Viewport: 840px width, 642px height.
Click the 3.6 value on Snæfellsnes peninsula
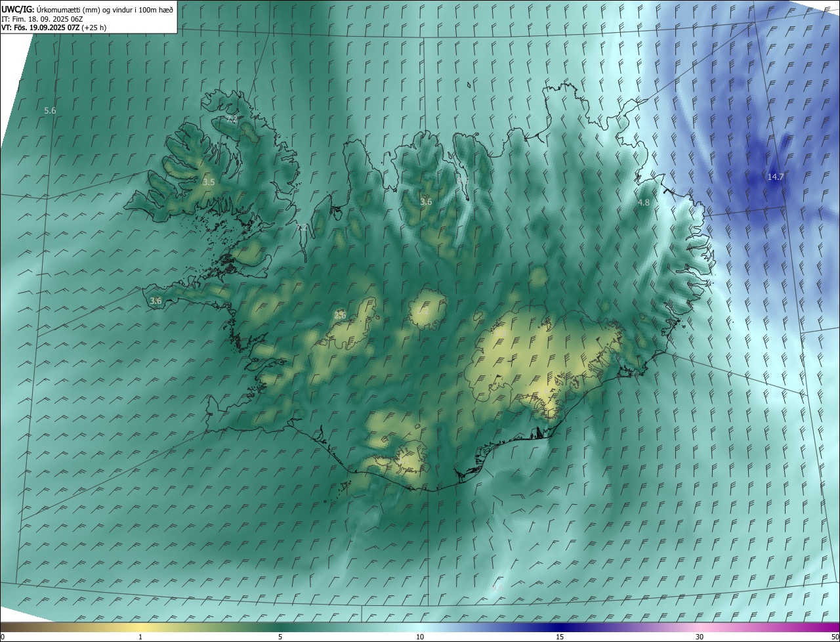click(x=156, y=301)
